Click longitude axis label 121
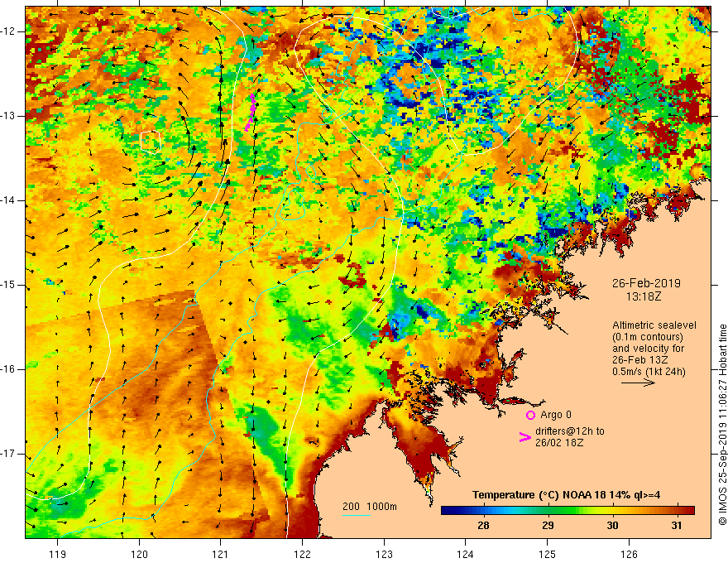The height and width of the screenshot is (563, 728). coord(221,554)
